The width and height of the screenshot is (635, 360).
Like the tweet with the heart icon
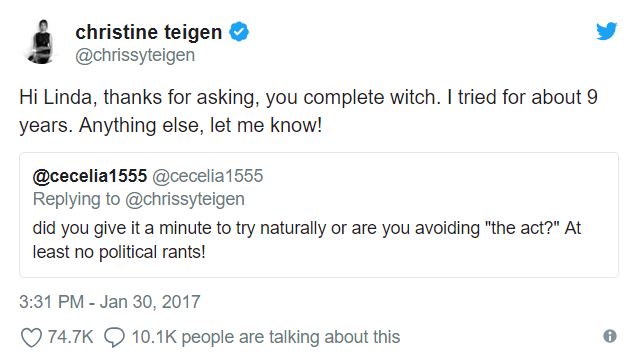[x=31, y=337]
